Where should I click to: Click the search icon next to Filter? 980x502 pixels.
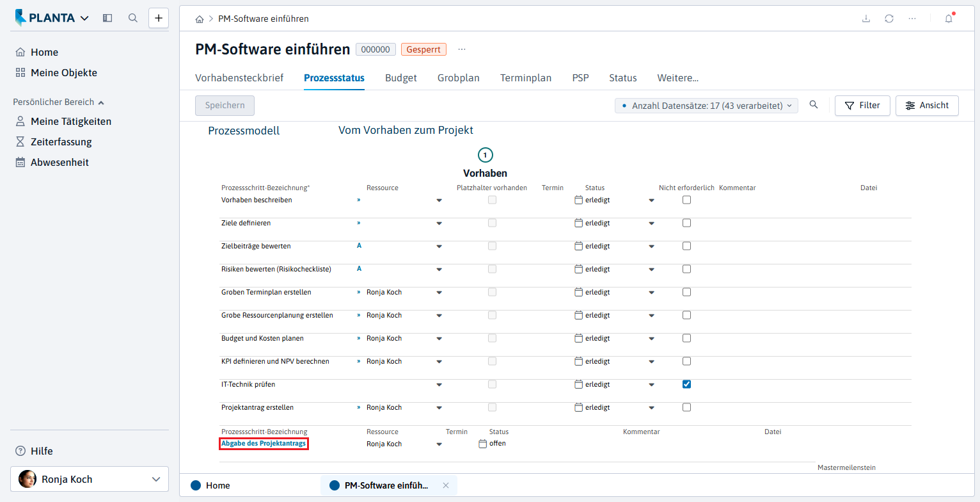pos(814,105)
